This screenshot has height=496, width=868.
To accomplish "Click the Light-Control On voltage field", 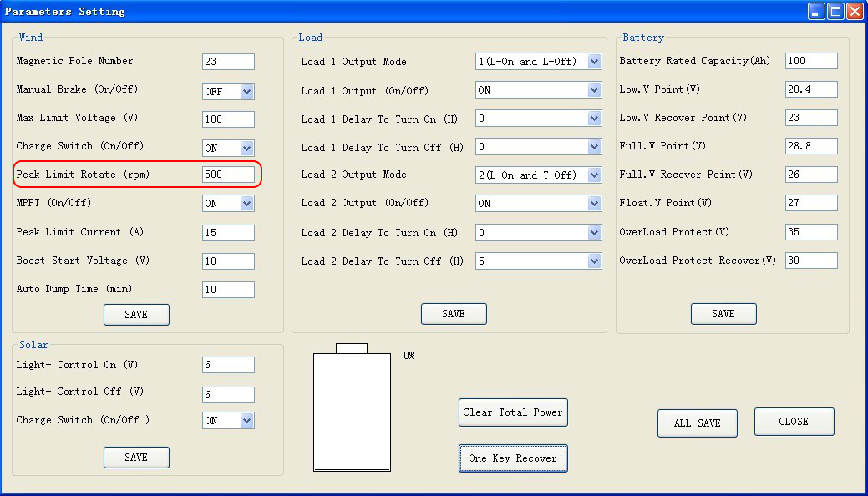I will point(228,365).
